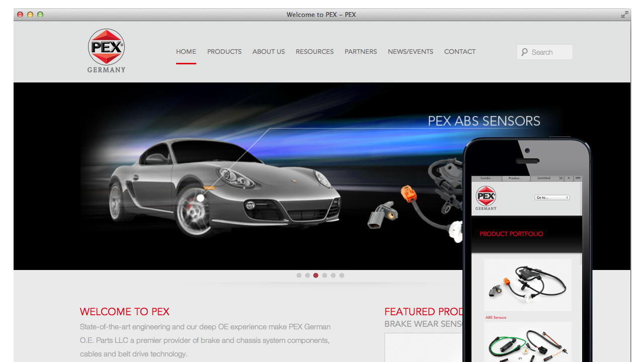Click the ABS Sensors link on phone
Screen dimensions: 644x362
[496, 318]
